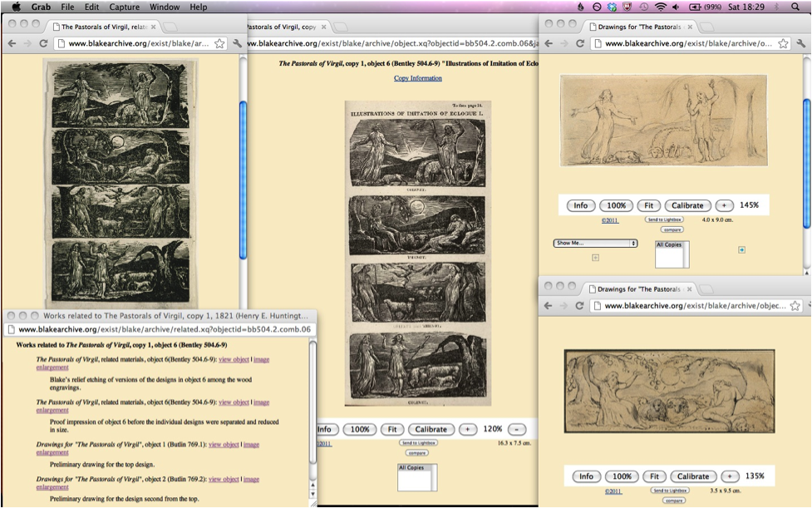The image size is (812, 508).
Task: Click the star in top-right Drawings window
Action: (783, 43)
